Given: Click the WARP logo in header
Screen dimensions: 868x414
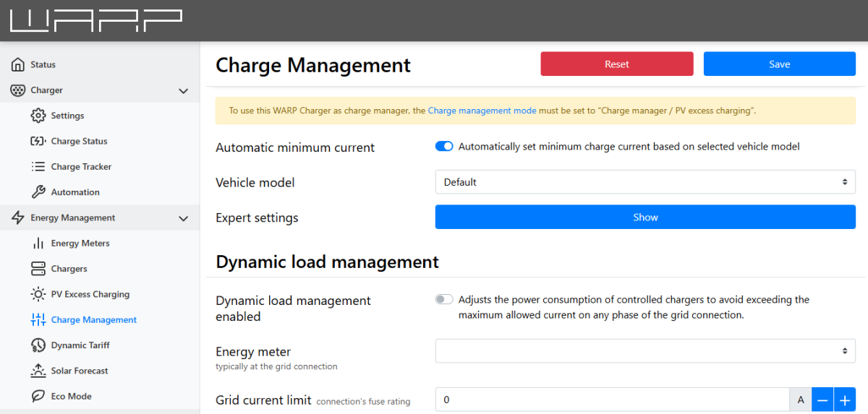Looking at the screenshot, I should [x=95, y=21].
